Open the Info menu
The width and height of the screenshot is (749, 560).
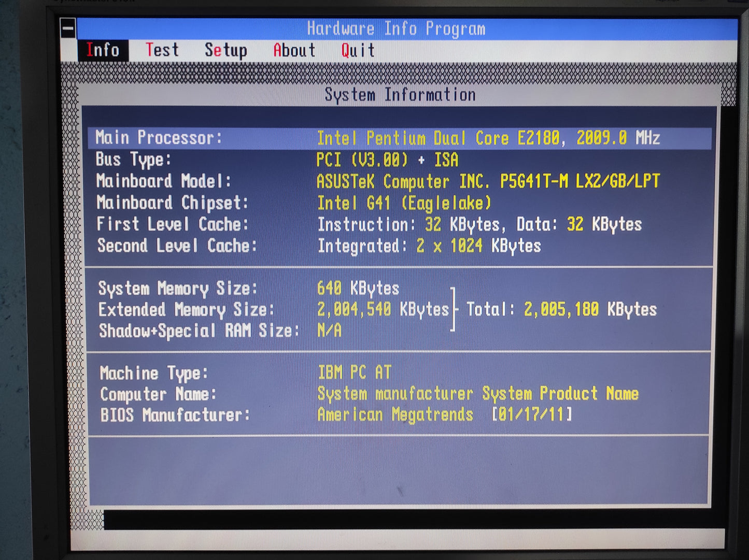[103, 50]
